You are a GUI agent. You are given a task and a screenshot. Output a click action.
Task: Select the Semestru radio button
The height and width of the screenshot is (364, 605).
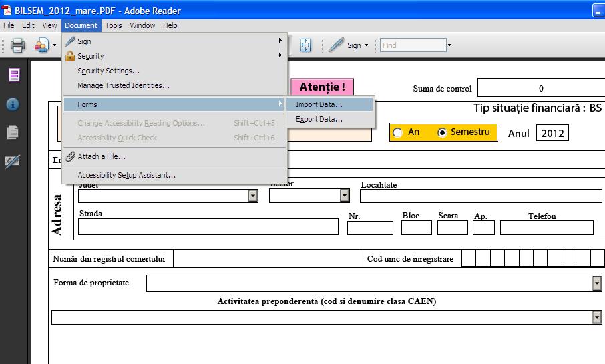[x=442, y=132]
